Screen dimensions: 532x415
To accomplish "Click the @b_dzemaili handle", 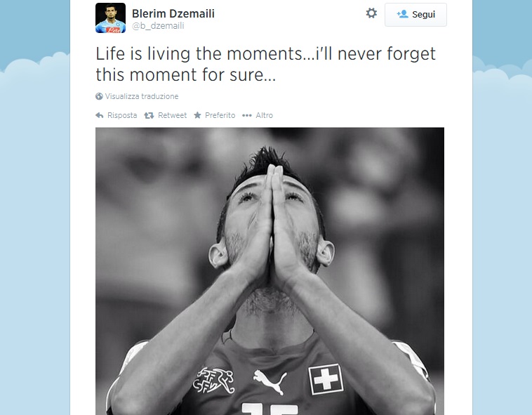I will (x=158, y=26).
